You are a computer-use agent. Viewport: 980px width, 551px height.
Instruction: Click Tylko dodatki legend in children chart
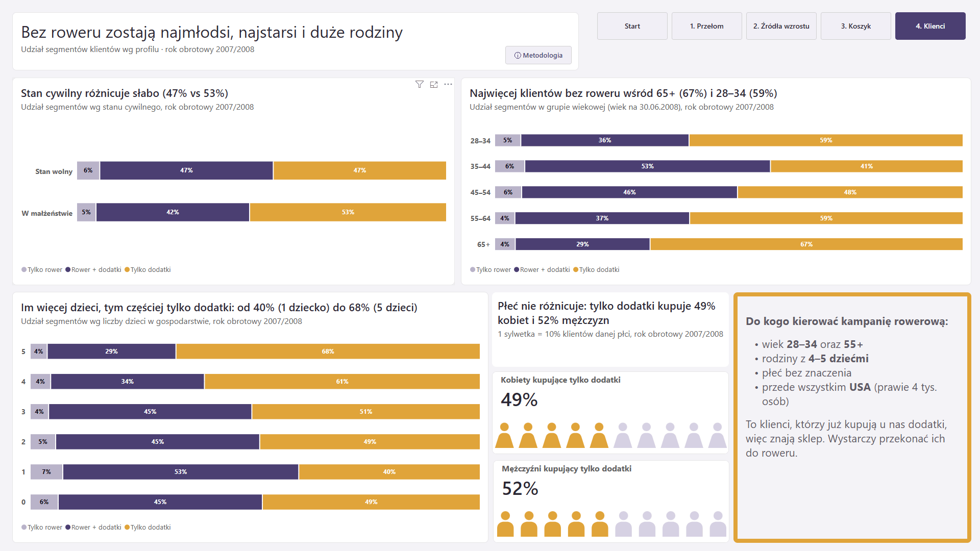[x=148, y=528]
